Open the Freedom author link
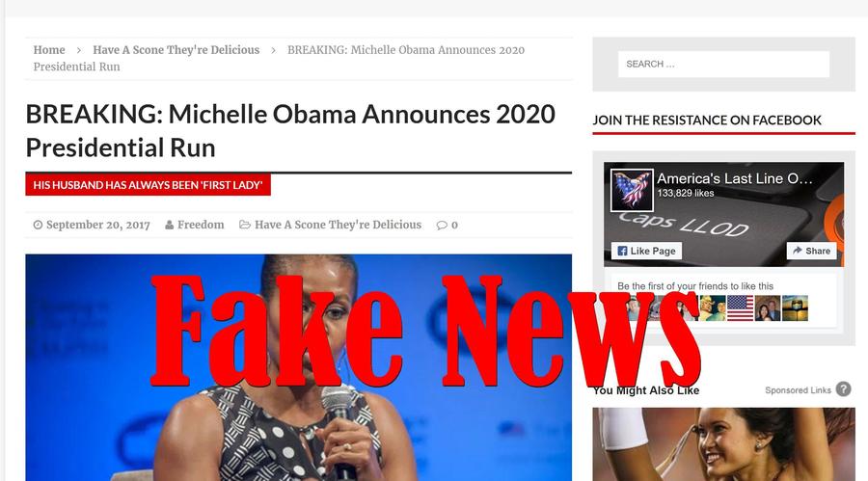 201,225
